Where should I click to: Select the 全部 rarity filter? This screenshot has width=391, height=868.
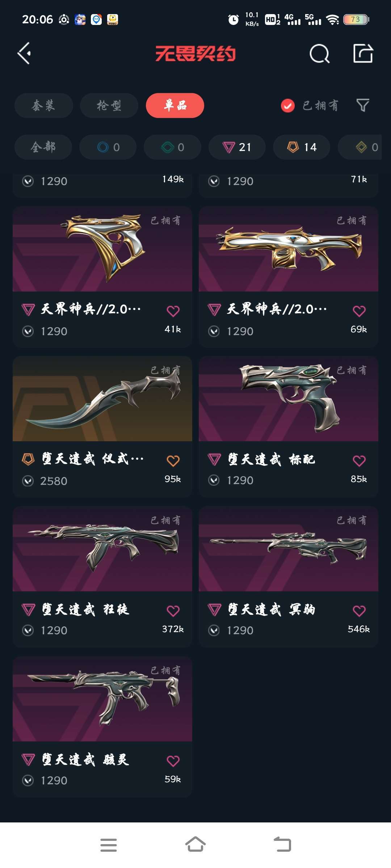click(x=43, y=147)
